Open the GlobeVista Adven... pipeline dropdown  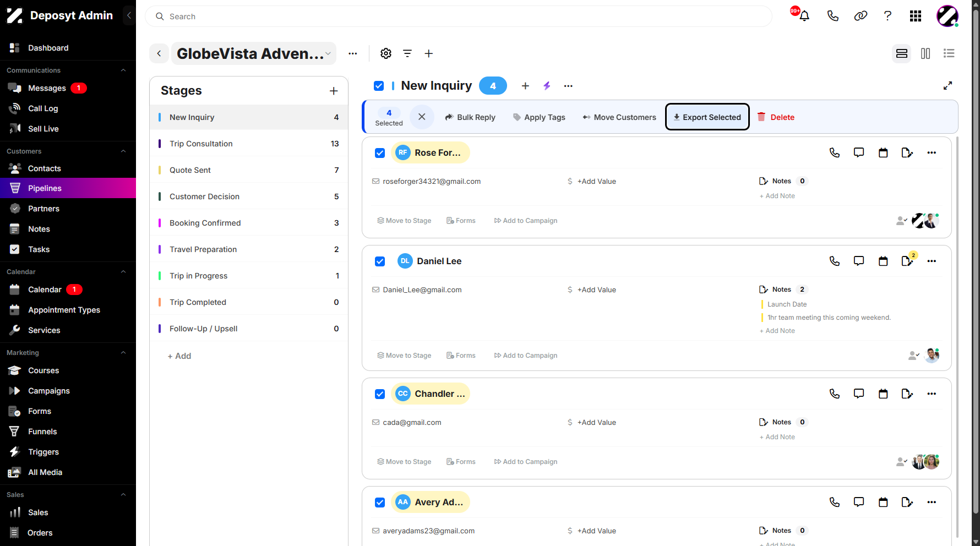click(254, 53)
